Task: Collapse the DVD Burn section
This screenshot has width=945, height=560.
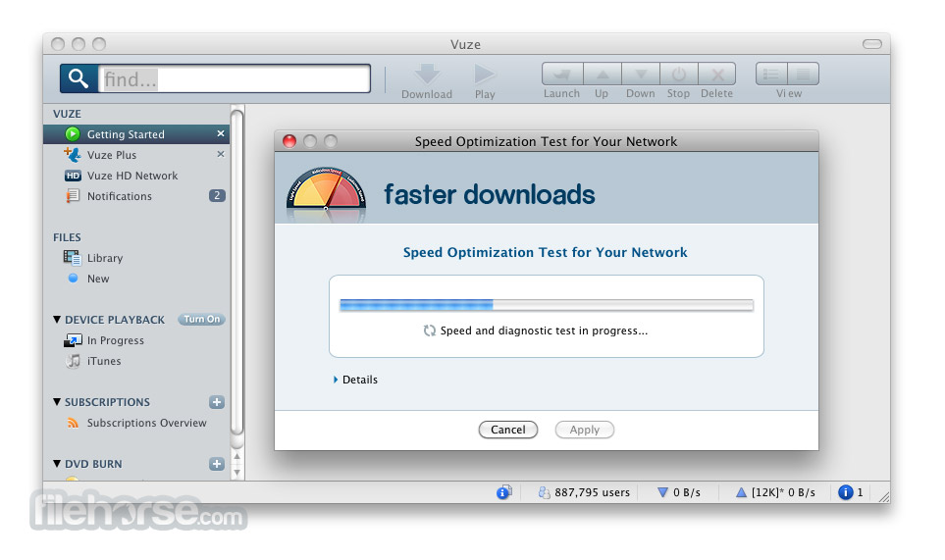Action: tap(57, 464)
